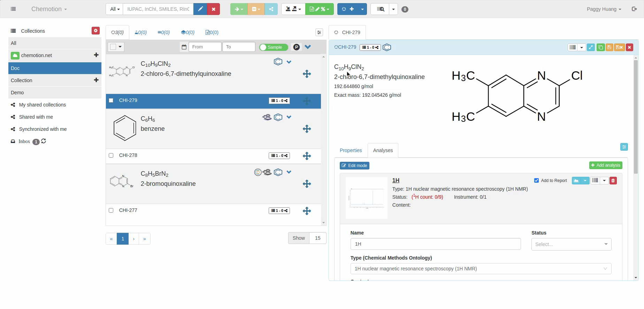This screenshot has height=309, width=644.
Task: Open the Status select dropdown
Action: point(571,244)
